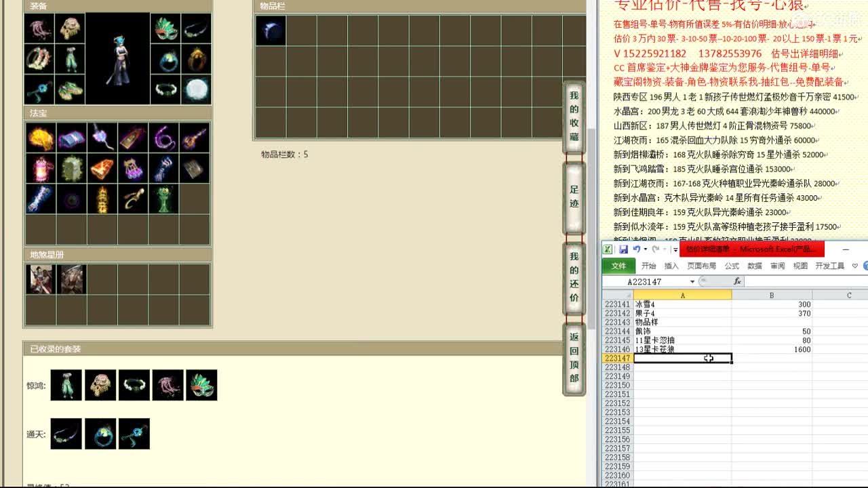This screenshot has height=488, width=868.
Task: Click the green spiked tablet in 法宝
Action: tap(71, 168)
